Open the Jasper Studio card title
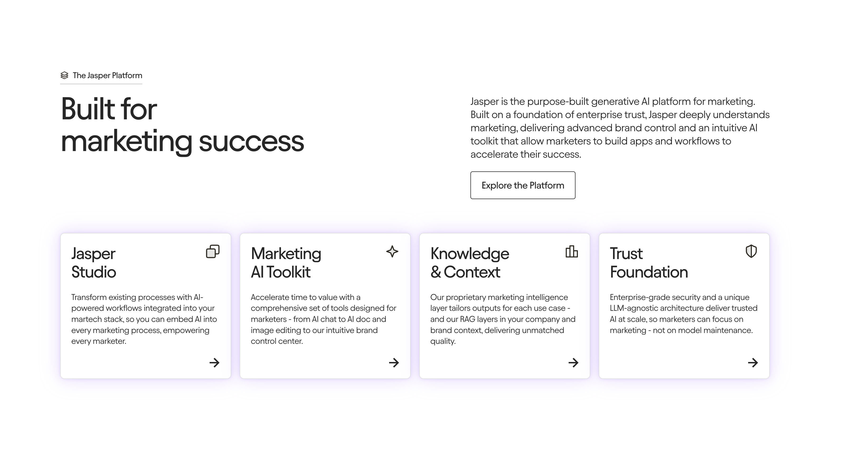The image size is (868, 469). [x=94, y=263]
